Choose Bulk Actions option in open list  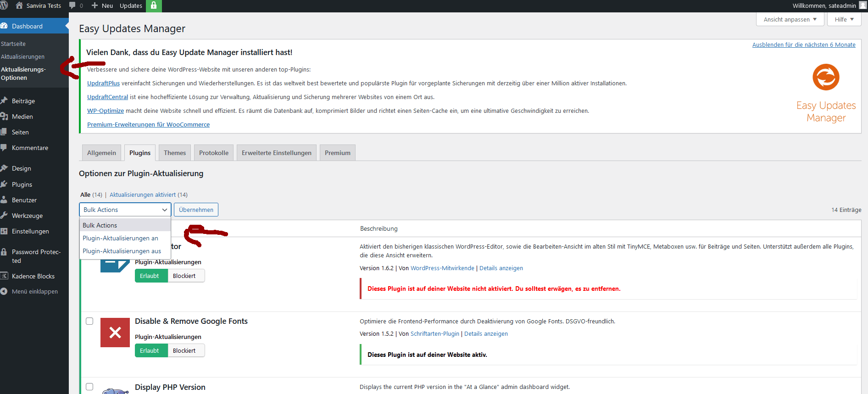(x=125, y=225)
